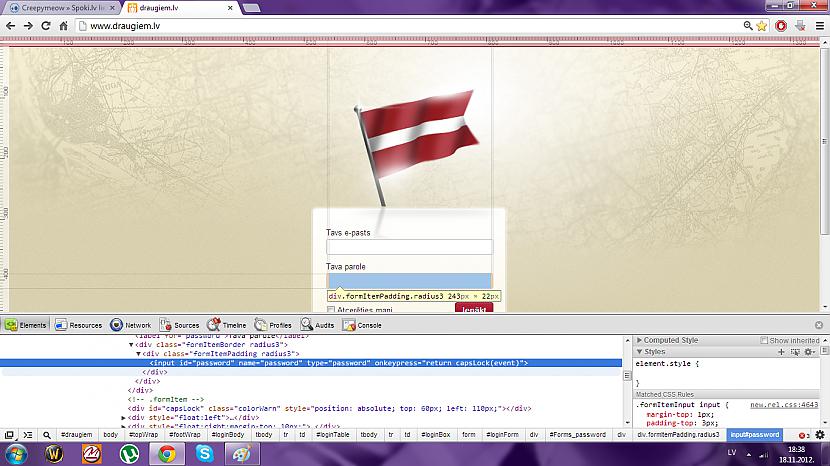Bookmark this page with the star

pos(762,26)
